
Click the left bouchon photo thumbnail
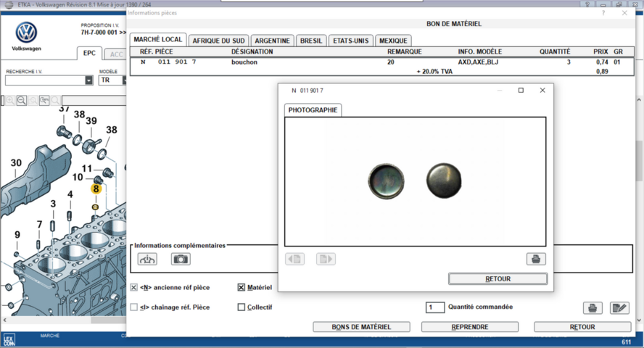(x=386, y=181)
